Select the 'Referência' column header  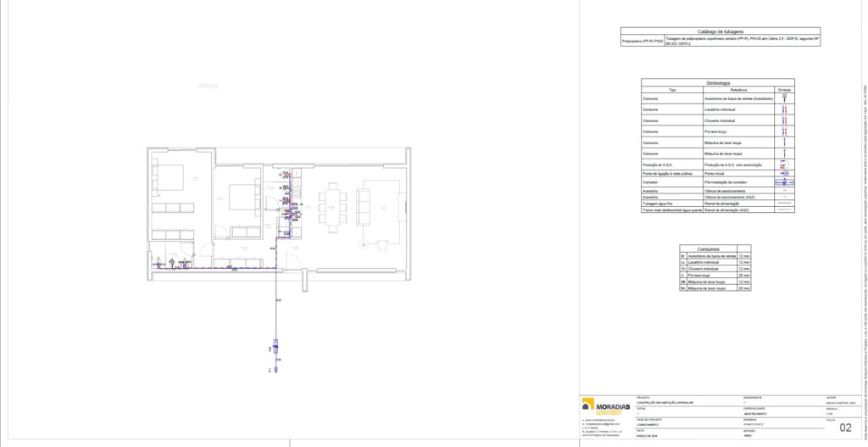click(738, 89)
